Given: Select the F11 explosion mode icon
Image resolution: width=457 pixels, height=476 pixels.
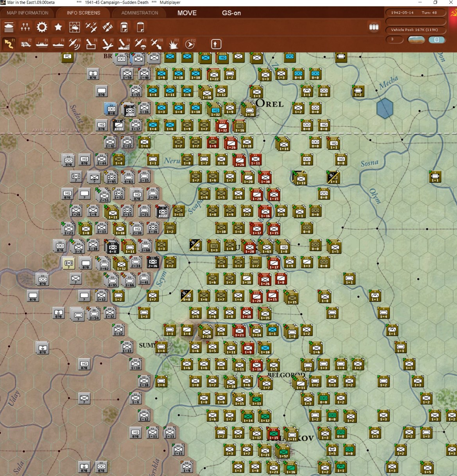Looking at the screenshot, I should click(173, 44).
